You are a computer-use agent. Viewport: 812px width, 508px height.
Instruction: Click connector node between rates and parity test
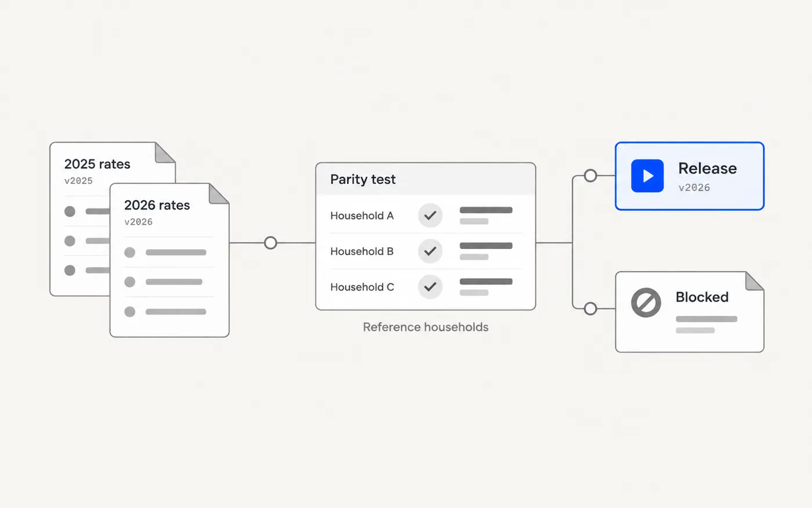[270, 243]
